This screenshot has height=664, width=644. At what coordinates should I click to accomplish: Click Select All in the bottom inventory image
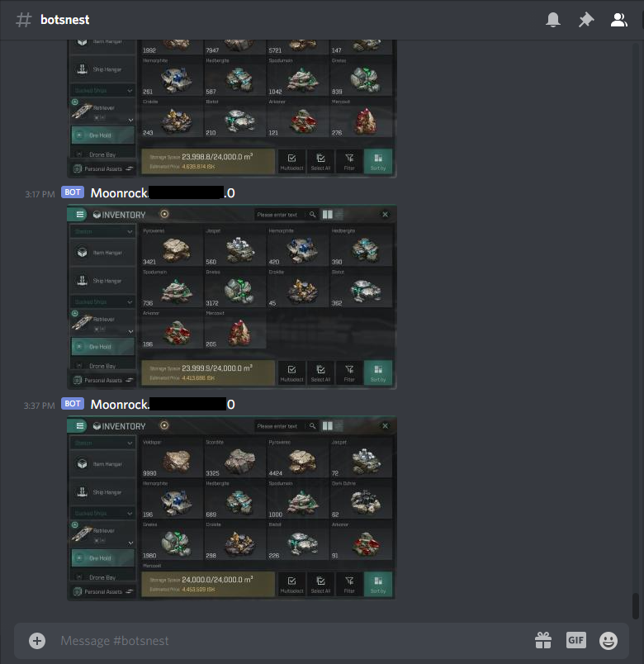pyautogui.click(x=320, y=585)
